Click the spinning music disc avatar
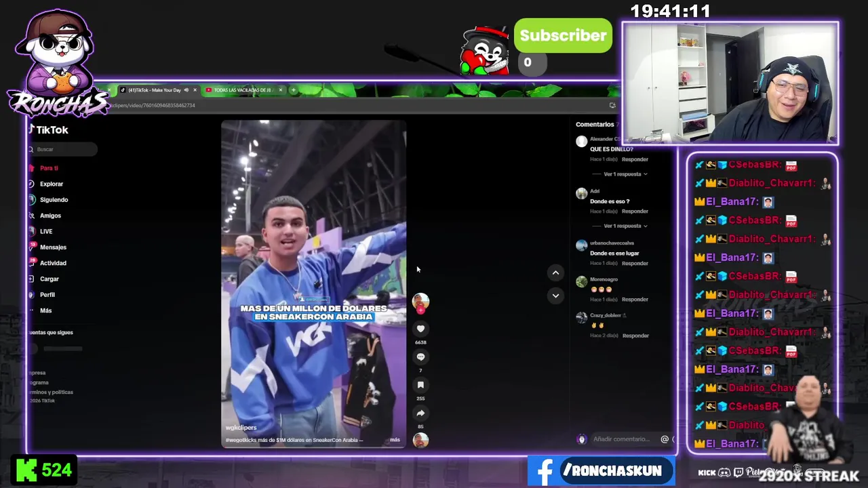Viewport: 868px width, 488px height. 420,440
